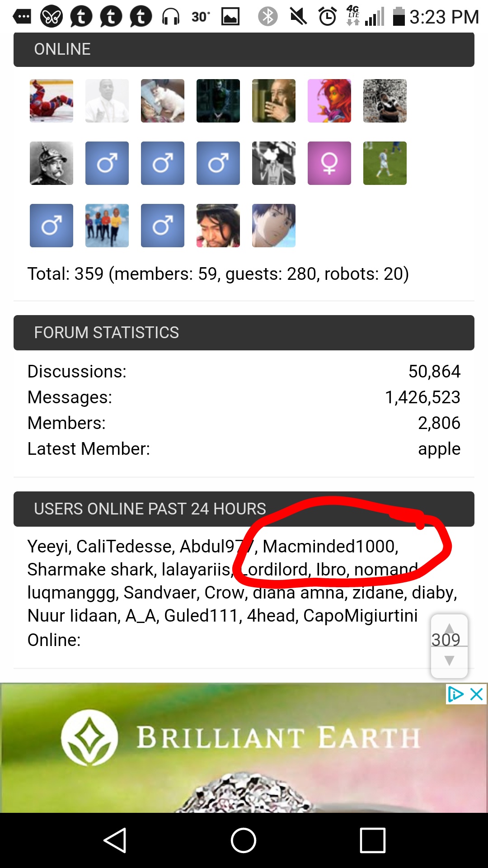Open CapoMigiurtini user link
Viewport: 488px width, 868px height.
360,616
